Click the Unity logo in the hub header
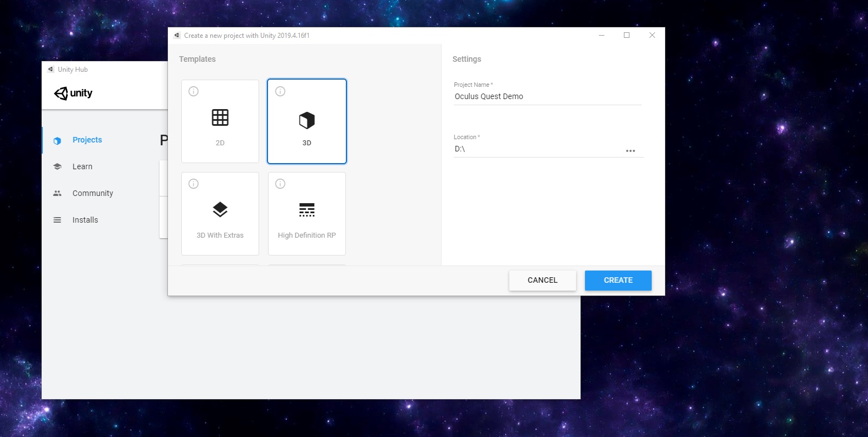The width and height of the screenshot is (868, 437). coord(73,93)
